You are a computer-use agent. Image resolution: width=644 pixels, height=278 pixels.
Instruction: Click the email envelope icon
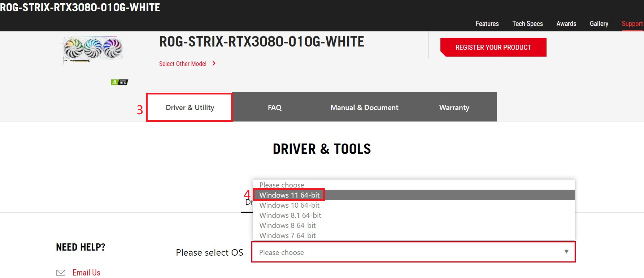point(61,273)
